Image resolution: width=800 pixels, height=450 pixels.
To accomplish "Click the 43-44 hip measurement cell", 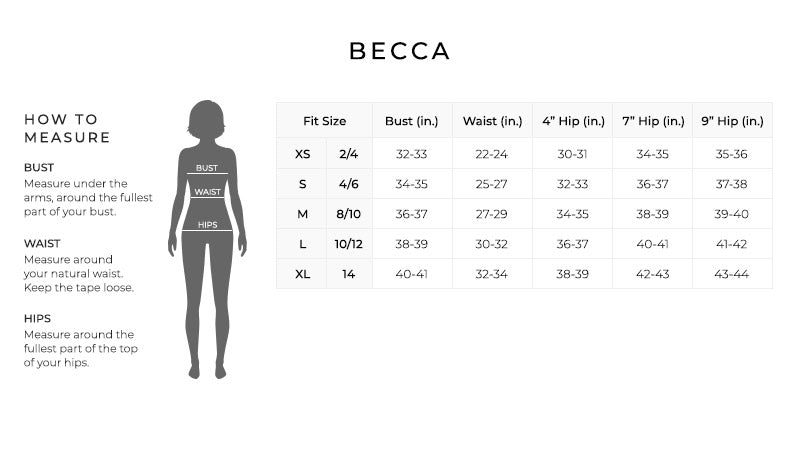I will click(732, 274).
